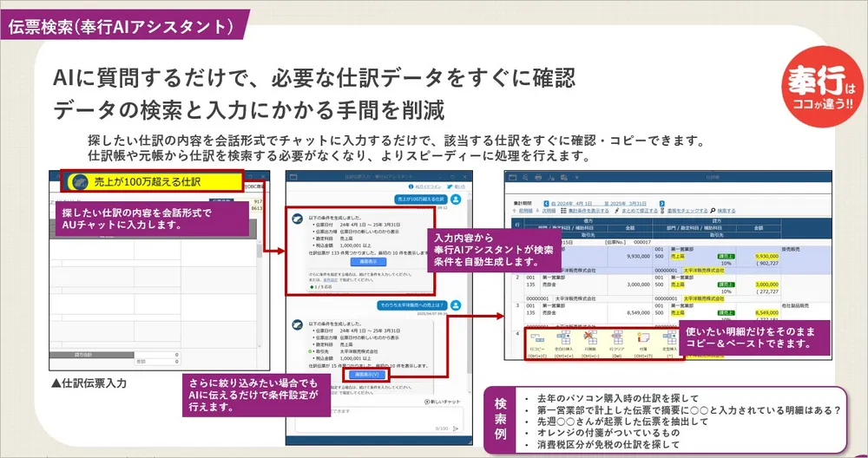This screenshot has height=458, width=868.
Task: Click the 行削除 row delete icon
Action: 590,337
